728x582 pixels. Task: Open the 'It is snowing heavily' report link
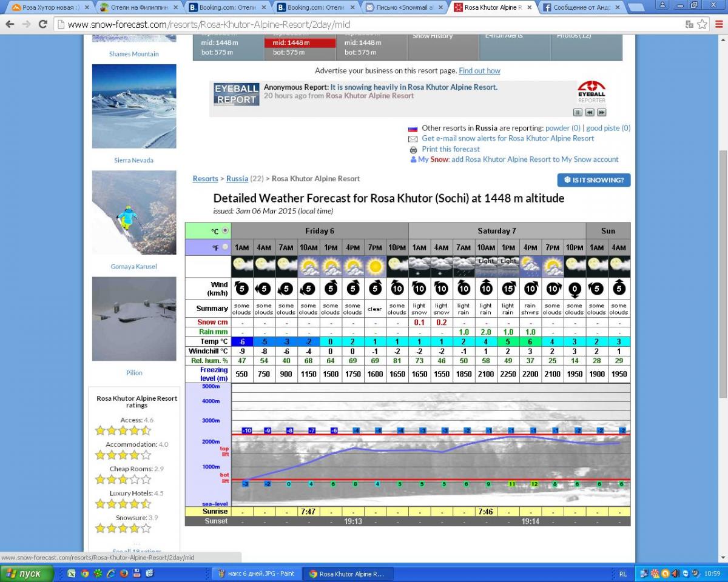pyautogui.click(x=414, y=87)
